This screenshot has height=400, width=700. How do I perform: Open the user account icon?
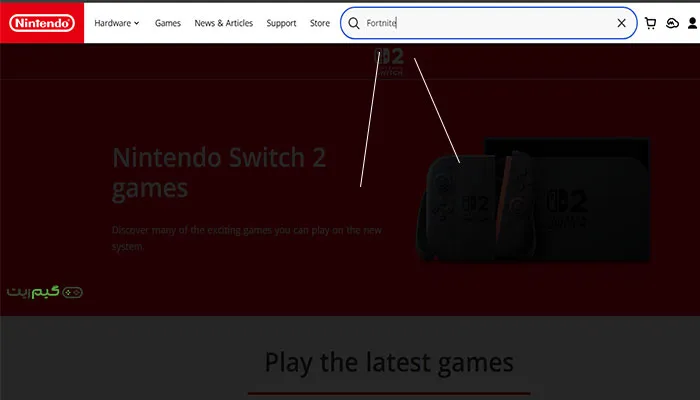693,23
